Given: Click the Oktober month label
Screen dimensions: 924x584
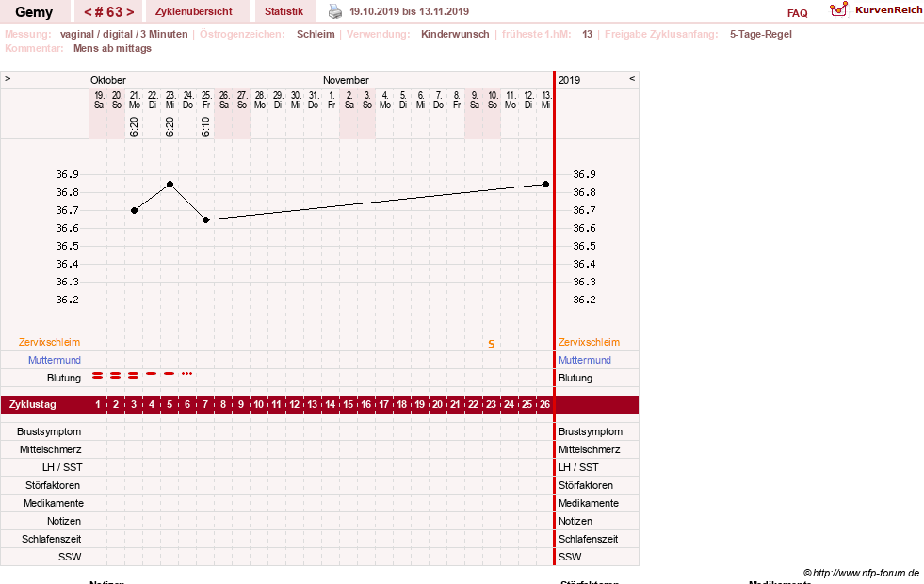Looking at the screenshot, I should [x=107, y=80].
